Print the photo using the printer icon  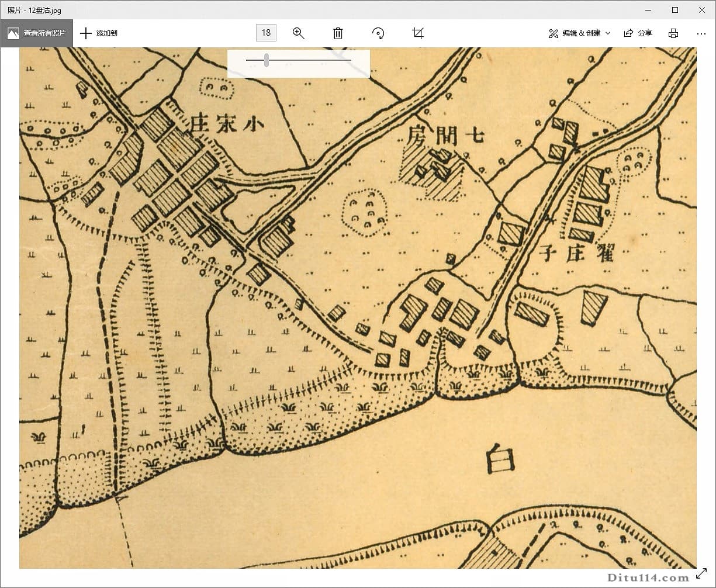(x=673, y=33)
